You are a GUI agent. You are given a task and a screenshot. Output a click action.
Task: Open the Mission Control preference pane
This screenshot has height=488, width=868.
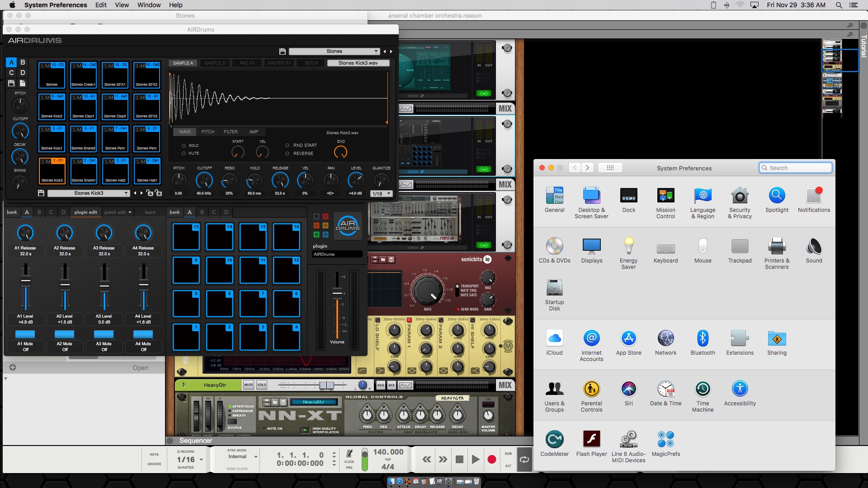pyautogui.click(x=665, y=202)
